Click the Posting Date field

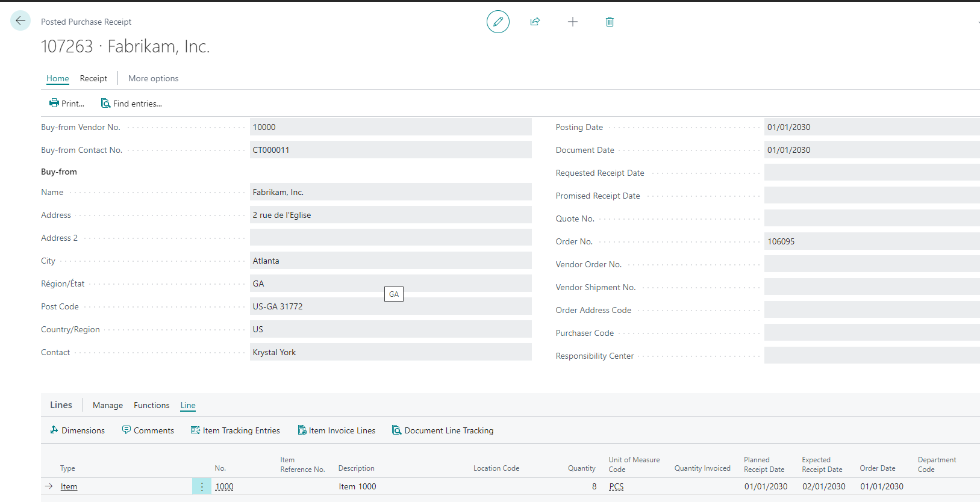(872, 127)
